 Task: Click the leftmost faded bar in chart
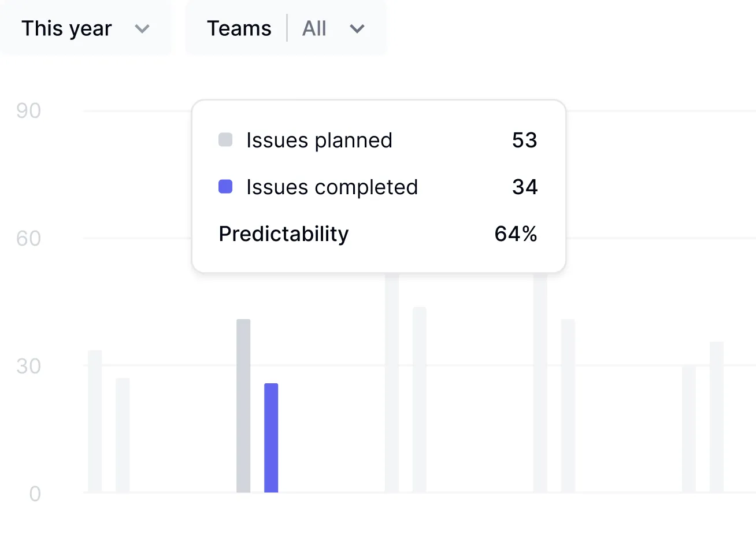point(95,421)
